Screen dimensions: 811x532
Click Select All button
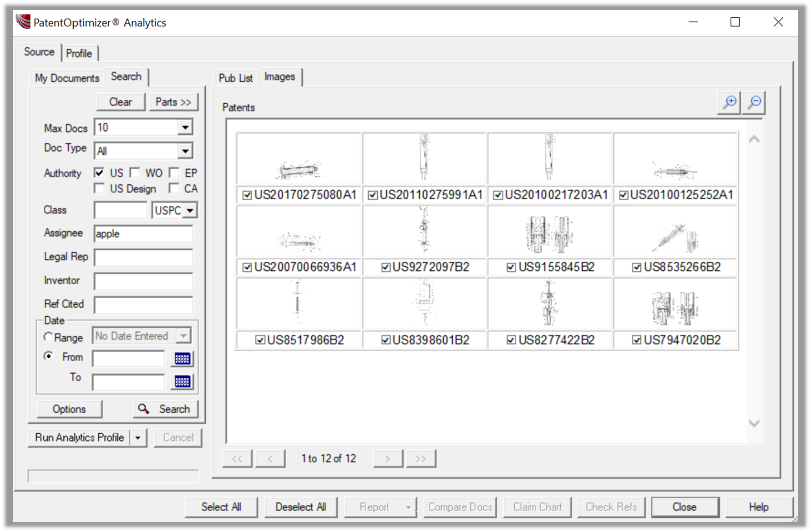[221, 507]
